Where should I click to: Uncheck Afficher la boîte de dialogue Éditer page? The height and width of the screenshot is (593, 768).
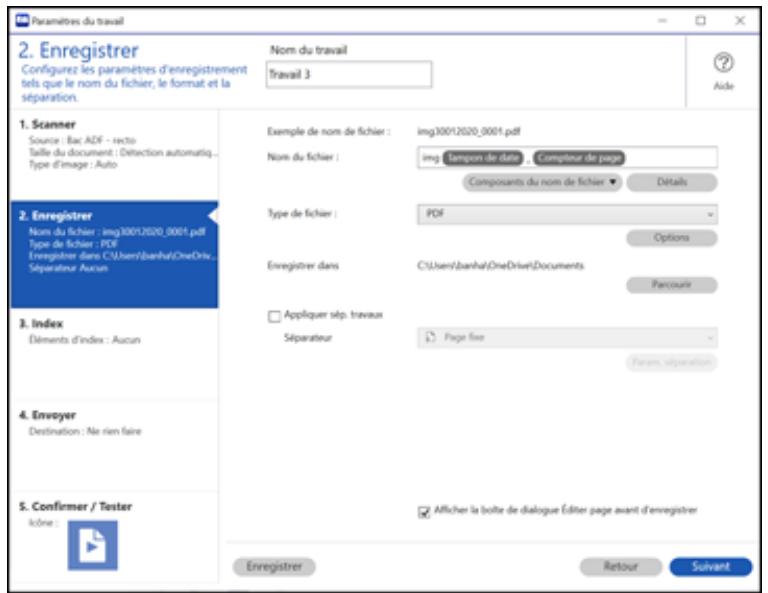424,512
